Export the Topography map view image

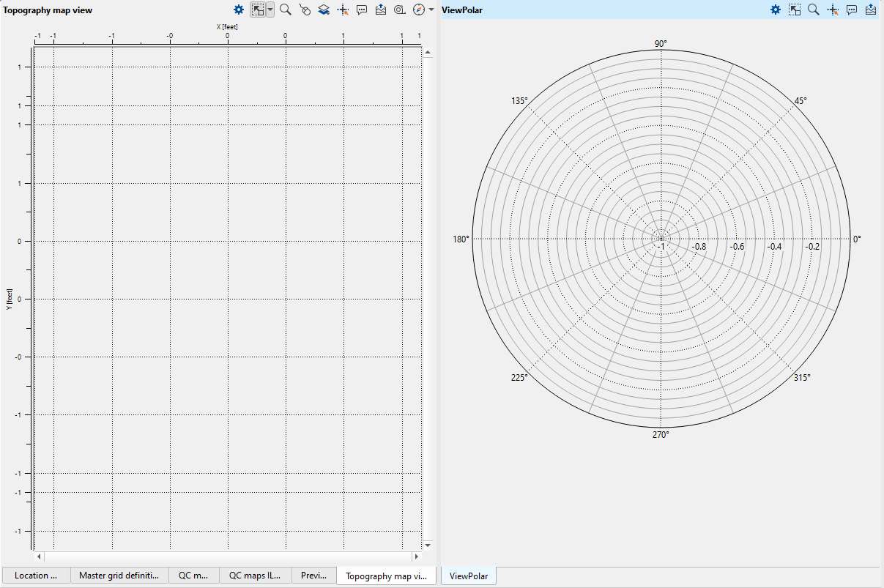point(381,10)
